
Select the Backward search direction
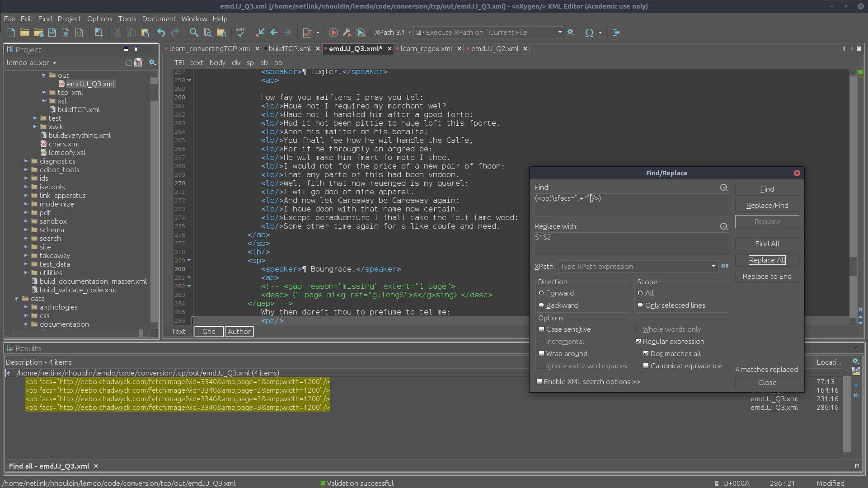541,305
